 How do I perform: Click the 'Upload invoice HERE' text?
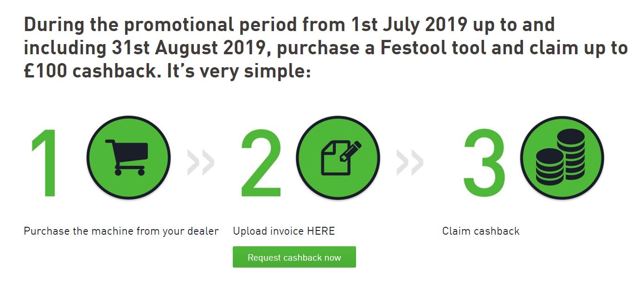coord(284,231)
